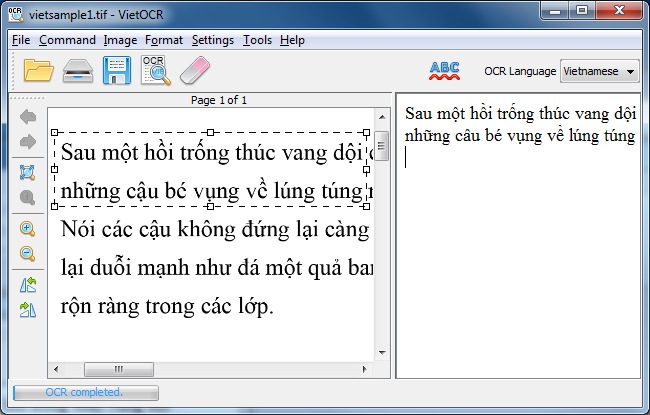Viewport: 650px width, 415px height.
Task: Run OCR with the magnifier icon
Action: coord(156,70)
